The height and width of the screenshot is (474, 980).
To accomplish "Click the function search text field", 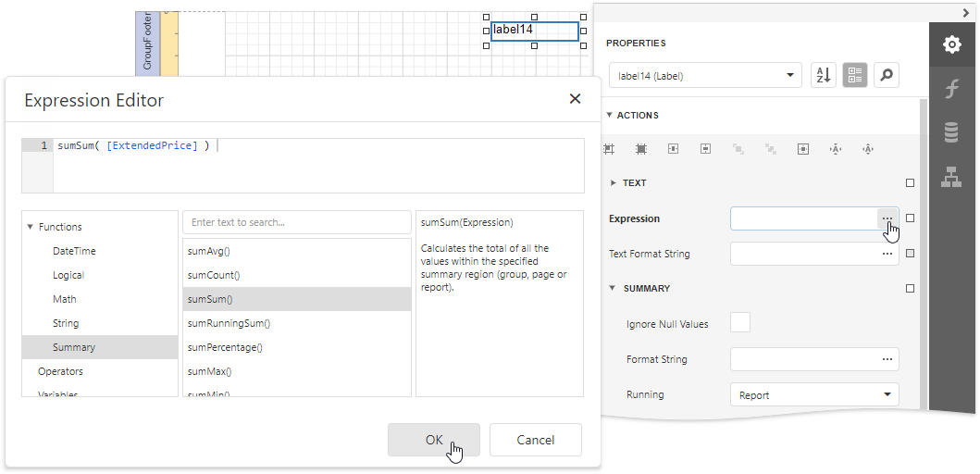I will (296, 222).
